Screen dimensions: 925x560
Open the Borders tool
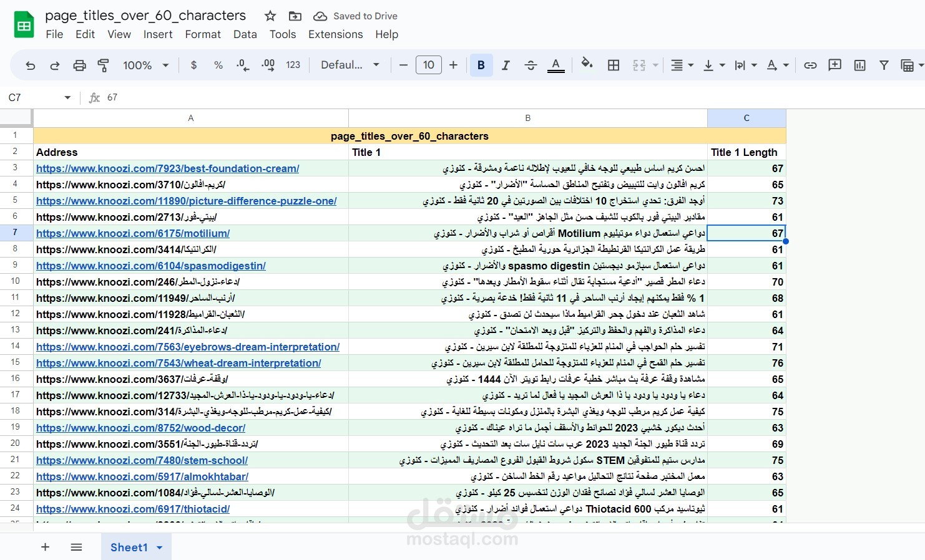pos(614,65)
